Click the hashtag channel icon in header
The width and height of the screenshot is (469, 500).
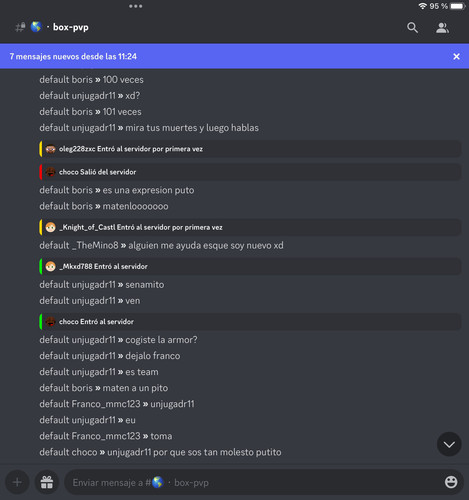tap(20, 27)
